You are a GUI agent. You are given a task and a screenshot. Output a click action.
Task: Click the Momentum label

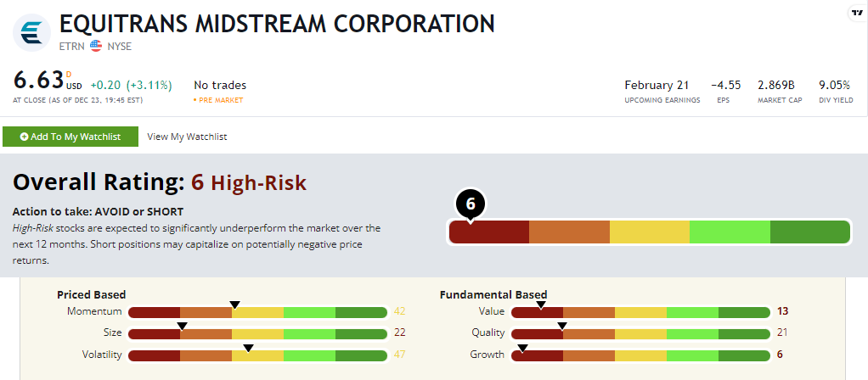coord(94,311)
